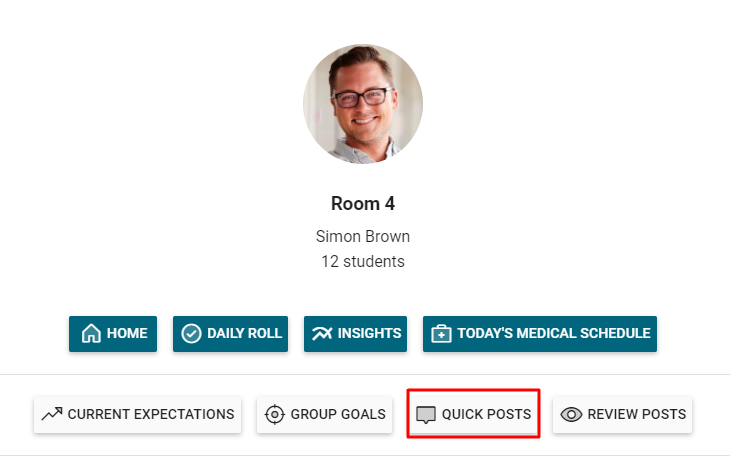Click the checkmark circle icon for Daily Roll
This screenshot has width=730, height=456.
click(x=191, y=334)
